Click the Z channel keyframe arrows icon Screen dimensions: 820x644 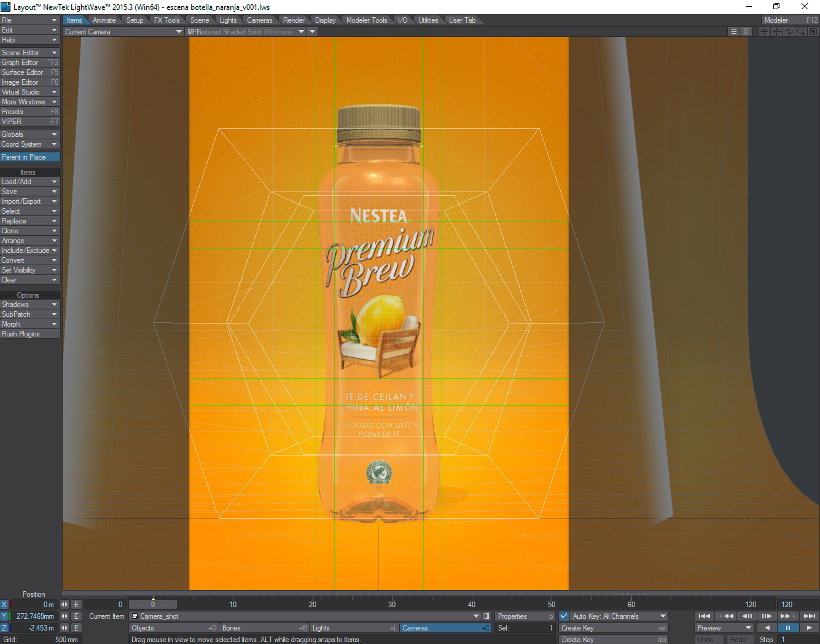click(64, 628)
